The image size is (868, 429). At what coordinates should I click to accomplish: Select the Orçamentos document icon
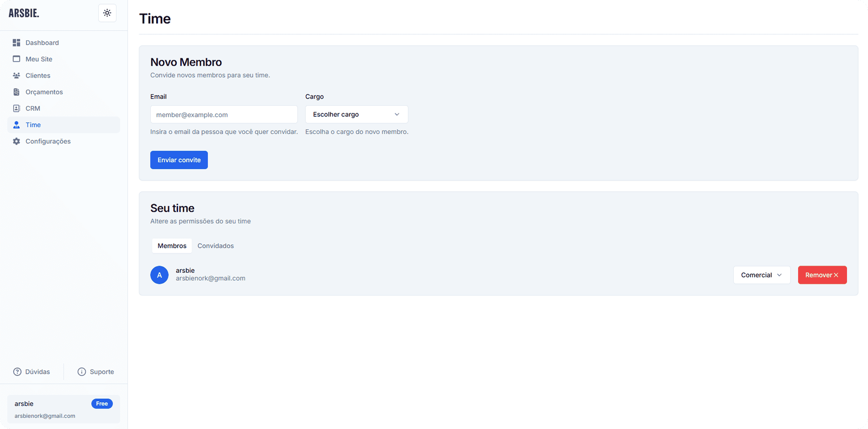(16, 92)
